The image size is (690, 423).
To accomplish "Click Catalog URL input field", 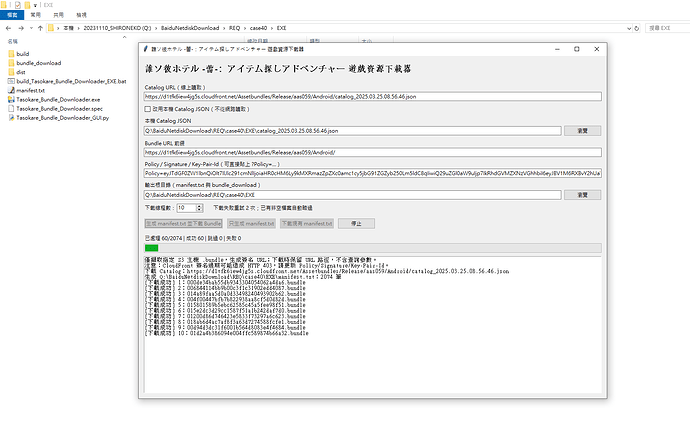I will click(373, 96).
